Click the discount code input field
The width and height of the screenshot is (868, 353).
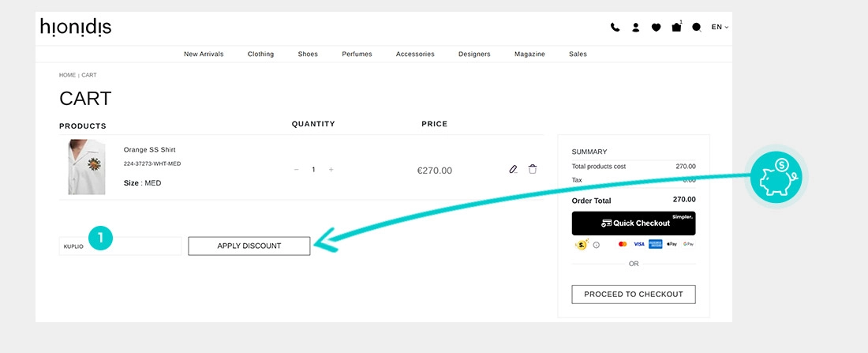(x=120, y=246)
